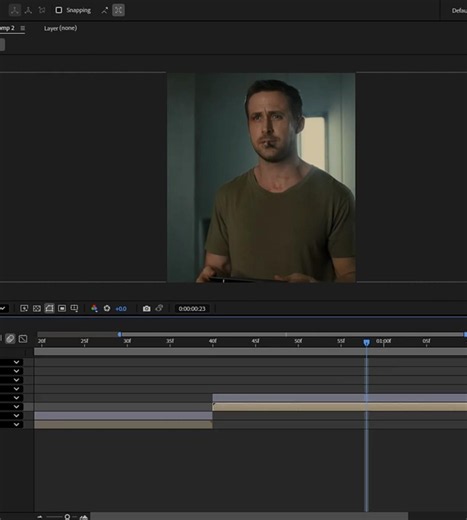Select the tan layer bar starting at 40f
467x520 pixels.
[x=340, y=407]
